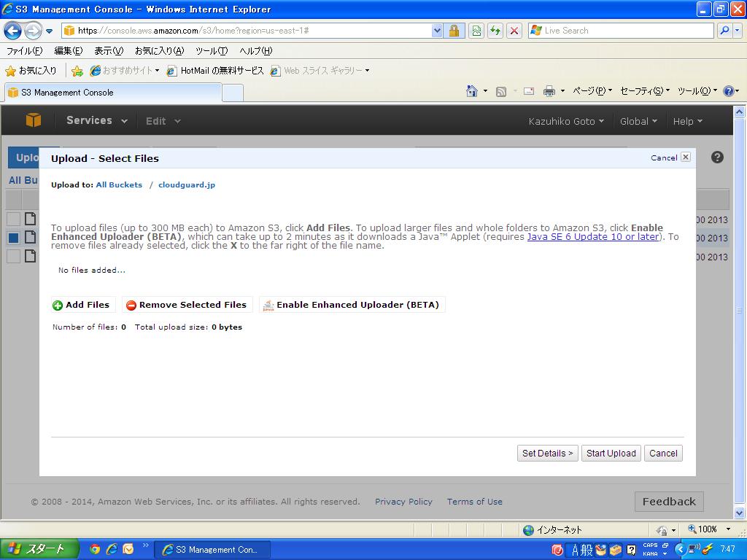Image resolution: width=747 pixels, height=560 pixels.
Task: Open the Windows スタート menu
Action: point(39,549)
